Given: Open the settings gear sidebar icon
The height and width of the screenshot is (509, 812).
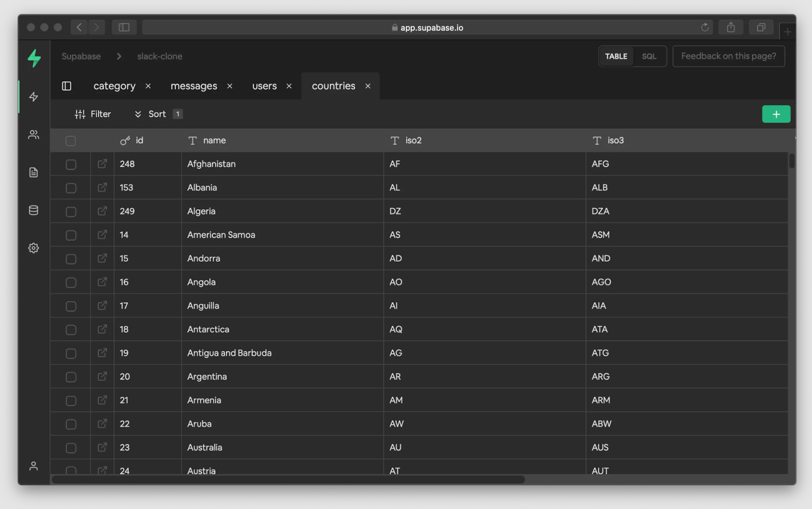Looking at the screenshot, I should [x=33, y=248].
